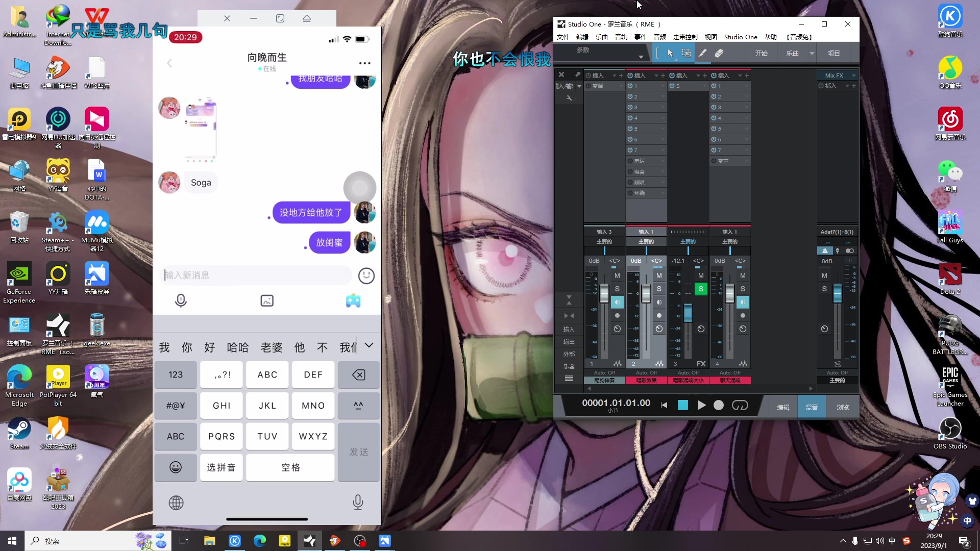Tap the 空格 space key
This screenshot has width=980, height=551.
pyautogui.click(x=290, y=467)
